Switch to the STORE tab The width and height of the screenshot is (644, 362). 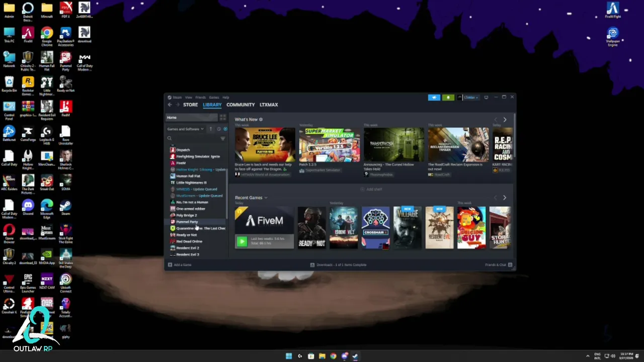tap(190, 105)
